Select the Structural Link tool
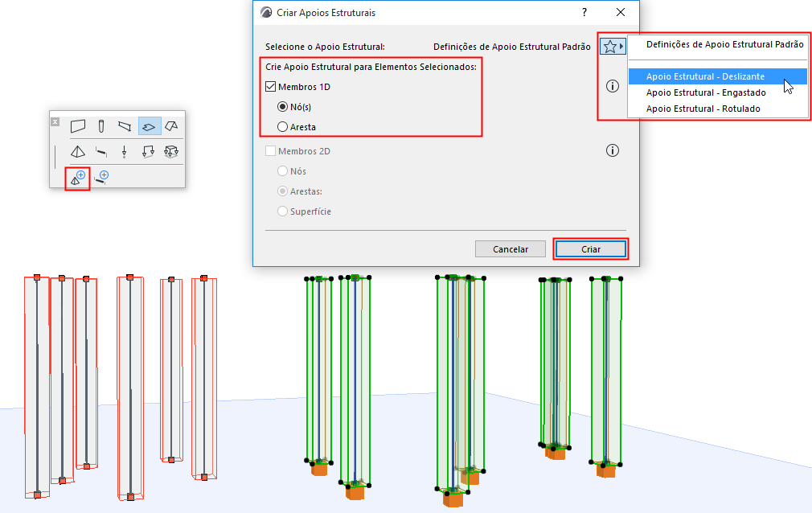This screenshot has width=812, height=513. [101, 151]
